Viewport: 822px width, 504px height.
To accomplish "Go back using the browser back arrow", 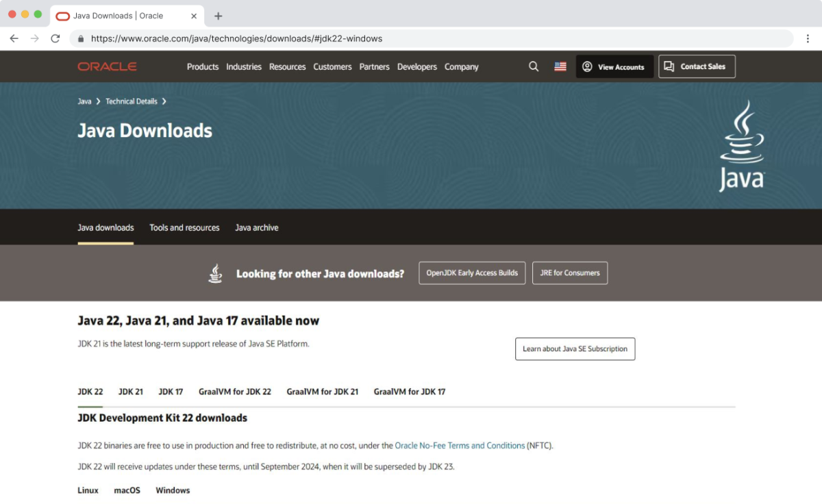I will point(14,38).
